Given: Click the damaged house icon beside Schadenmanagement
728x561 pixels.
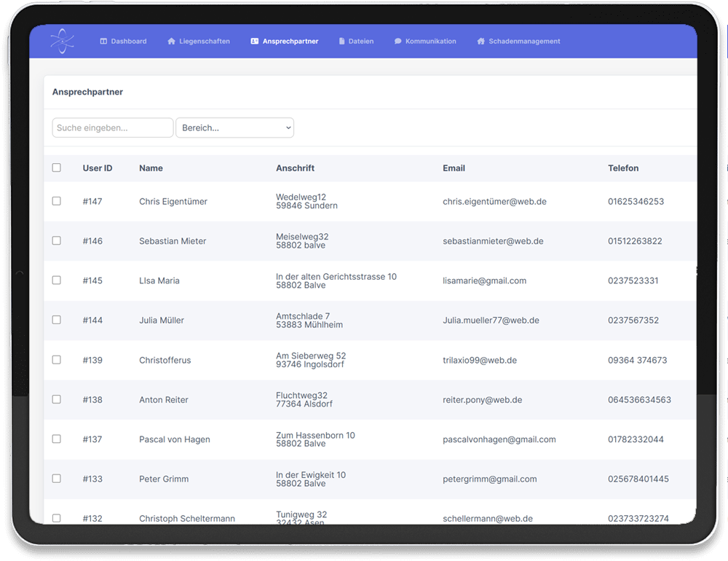Looking at the screenshot, I should pyautogui.click(x=481, y=42).
